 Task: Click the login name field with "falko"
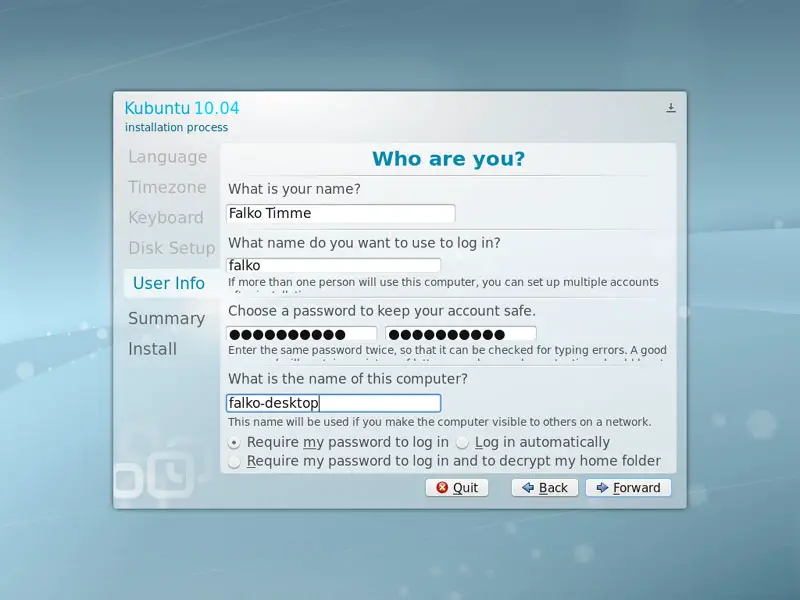(334, 265)
